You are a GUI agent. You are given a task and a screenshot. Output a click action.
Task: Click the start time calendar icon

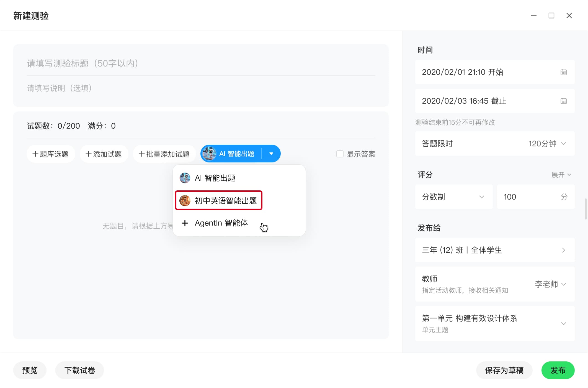563,72
